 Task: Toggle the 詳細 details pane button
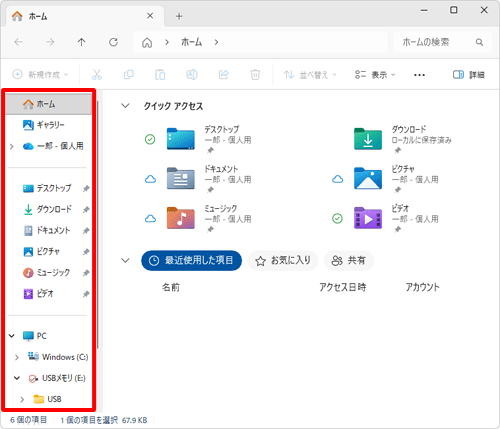468,75
